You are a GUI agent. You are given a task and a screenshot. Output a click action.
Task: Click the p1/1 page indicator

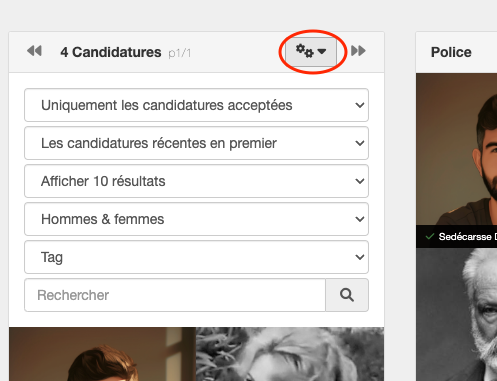point(180,53)
